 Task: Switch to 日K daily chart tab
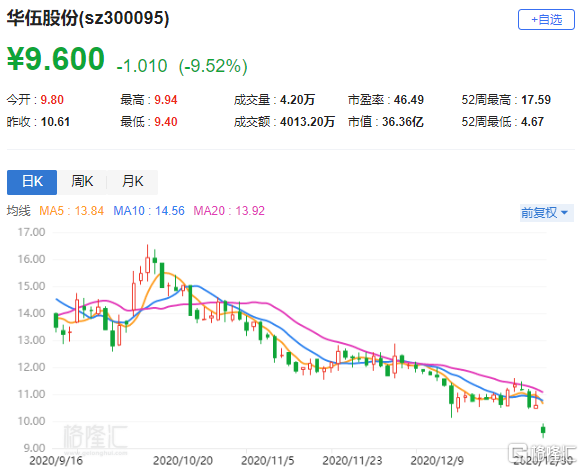point(32,182)
